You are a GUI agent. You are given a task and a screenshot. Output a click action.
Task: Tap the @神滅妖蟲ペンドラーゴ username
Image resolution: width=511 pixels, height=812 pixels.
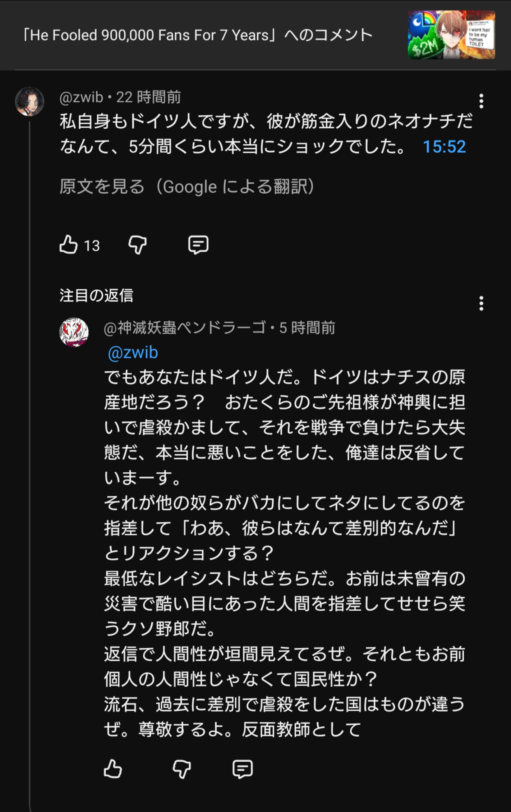point(185,328)
